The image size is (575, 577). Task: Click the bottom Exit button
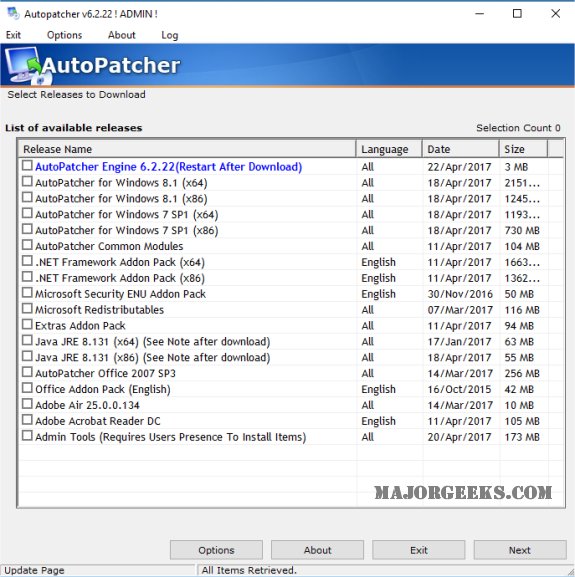click(x=419, y=550)
